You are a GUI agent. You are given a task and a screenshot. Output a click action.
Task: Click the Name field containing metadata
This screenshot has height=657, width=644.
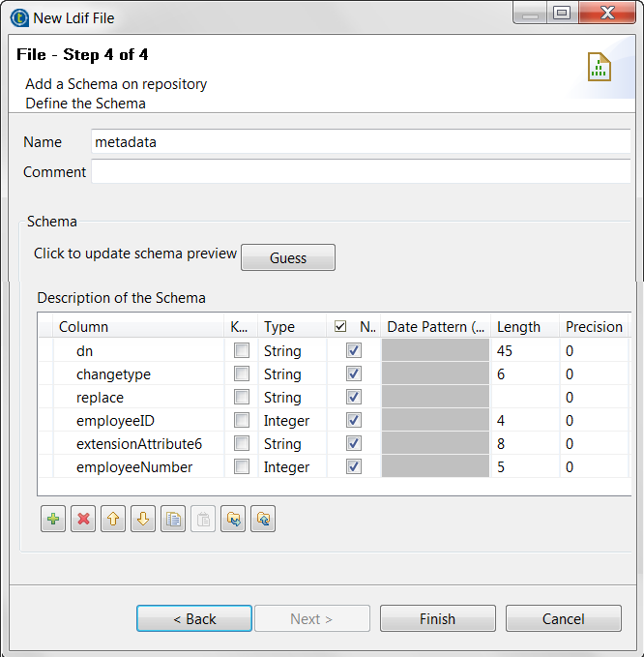coord(361,142)
